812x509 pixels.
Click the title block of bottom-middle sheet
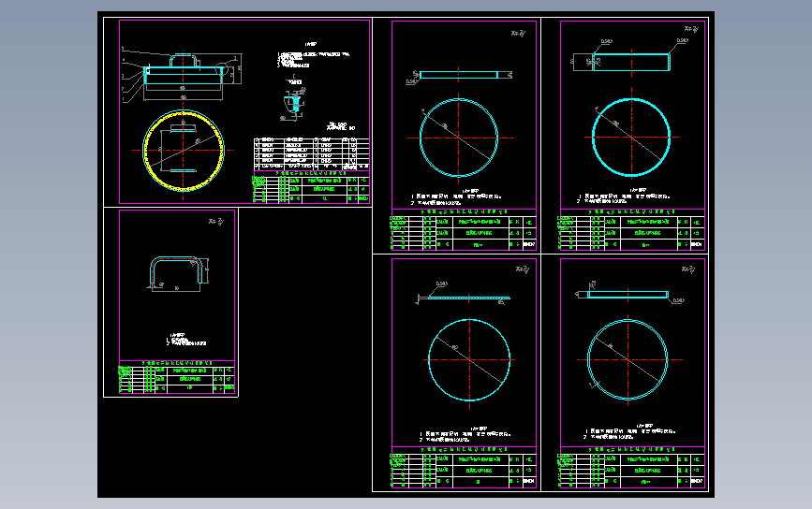point(463,468)
